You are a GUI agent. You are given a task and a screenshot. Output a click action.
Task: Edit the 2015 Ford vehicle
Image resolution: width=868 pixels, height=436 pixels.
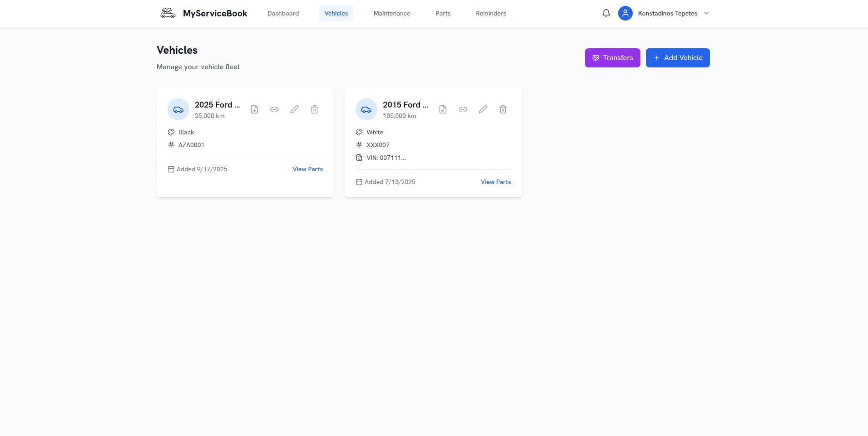(x=482, y=109)
